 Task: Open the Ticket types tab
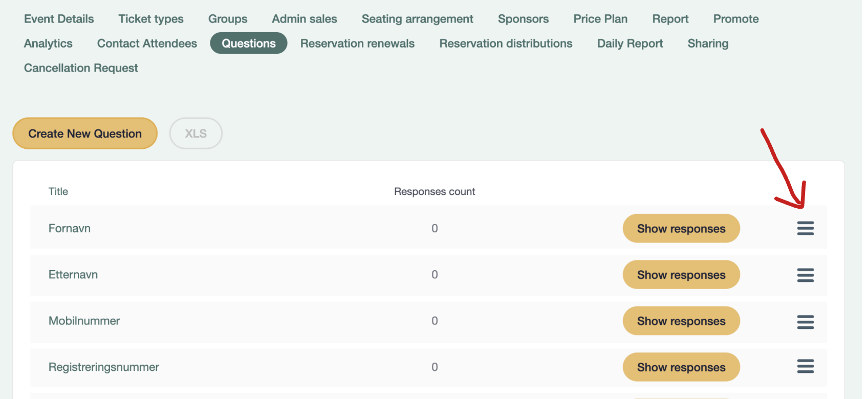coord(151,19)
